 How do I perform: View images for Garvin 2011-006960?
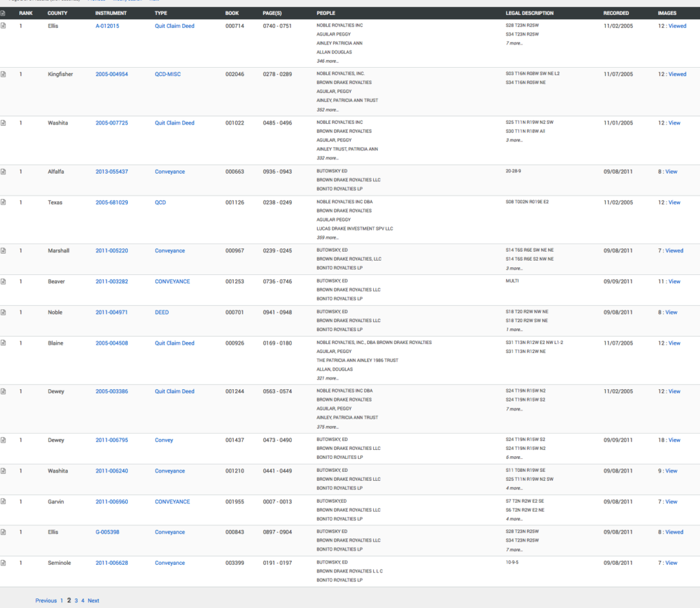click(x=671, y=502)
